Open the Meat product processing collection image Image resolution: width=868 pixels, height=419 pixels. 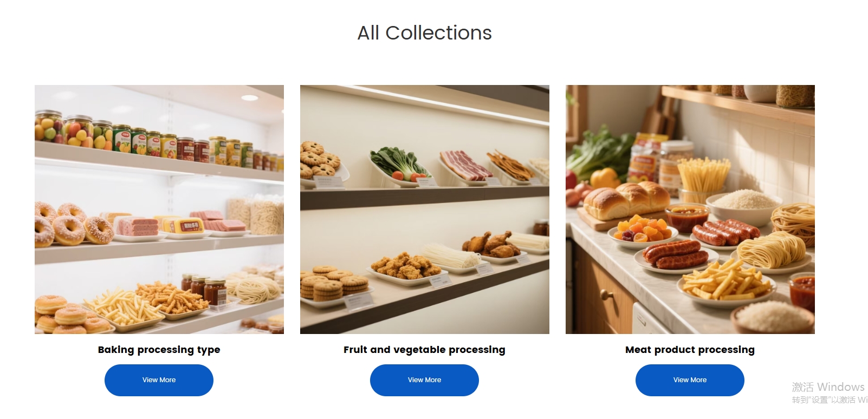[x=690, y=209]
